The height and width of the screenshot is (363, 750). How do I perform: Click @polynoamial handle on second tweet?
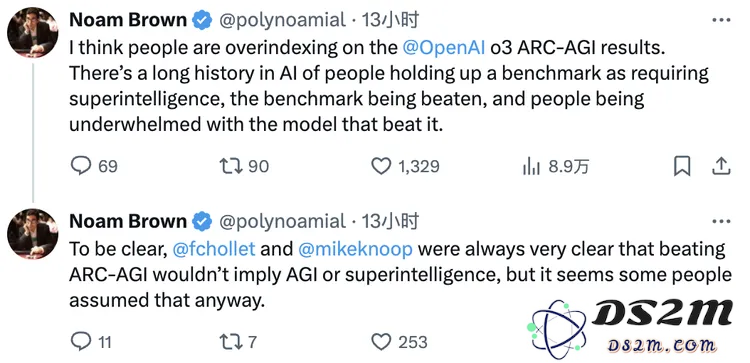click(x=282, y=221)
